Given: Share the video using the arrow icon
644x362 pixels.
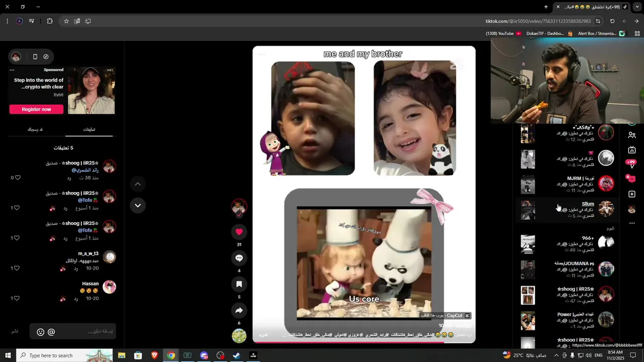Looking at the screenshot, I should pos(239,310).
